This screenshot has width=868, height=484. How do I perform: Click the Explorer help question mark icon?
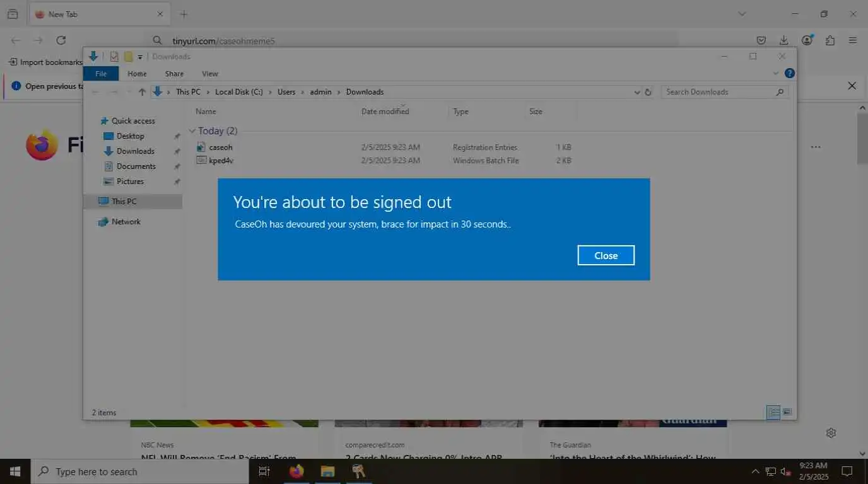(789, 73)
